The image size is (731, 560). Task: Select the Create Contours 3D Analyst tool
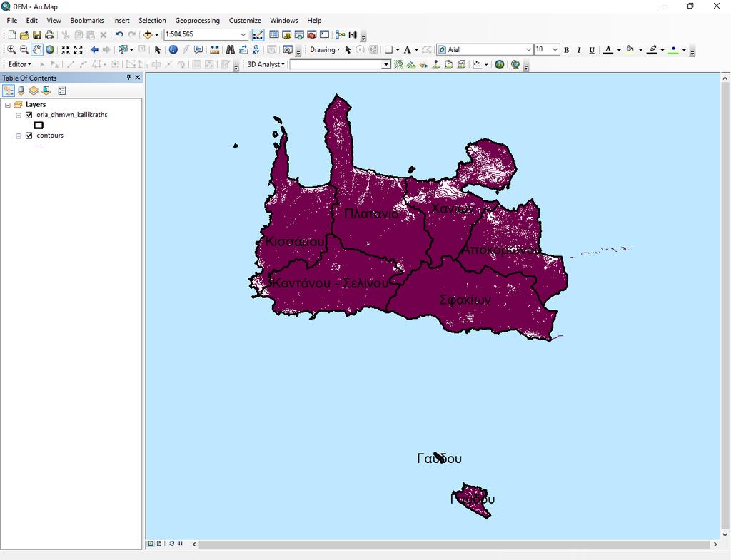(x=398, y=64)
